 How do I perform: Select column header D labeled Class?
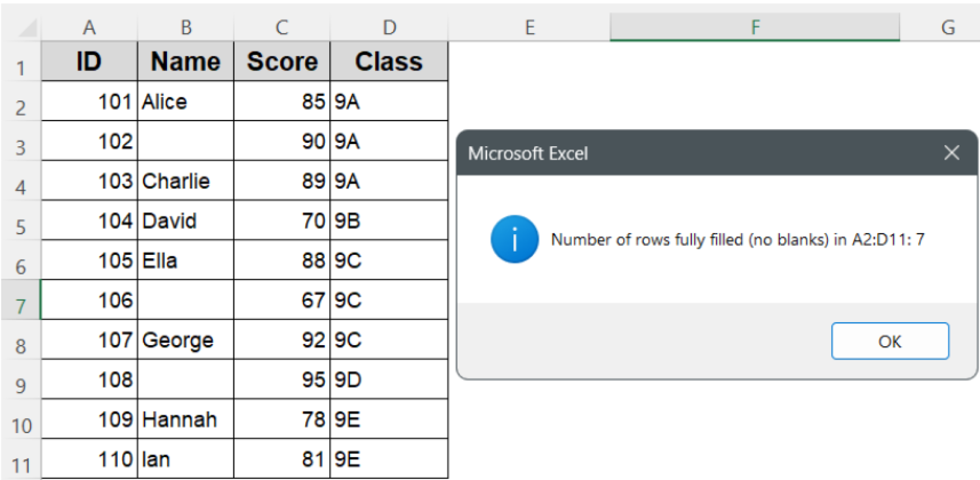(389, 27)
